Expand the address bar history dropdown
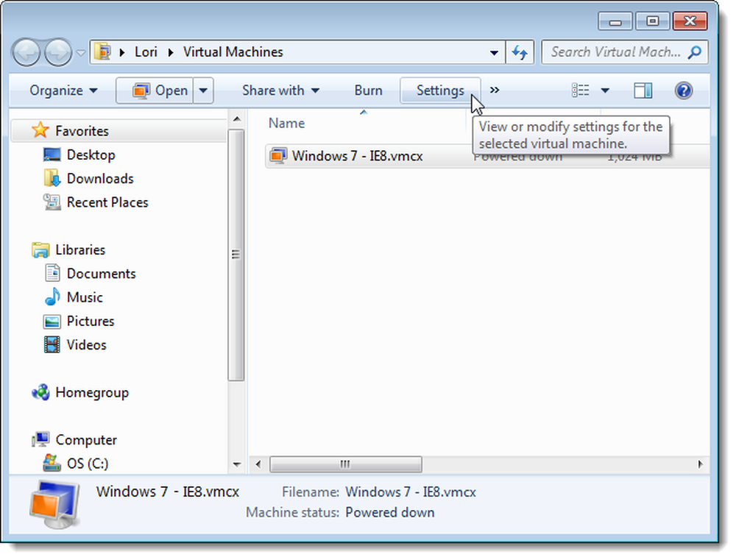 coord(494,52)
